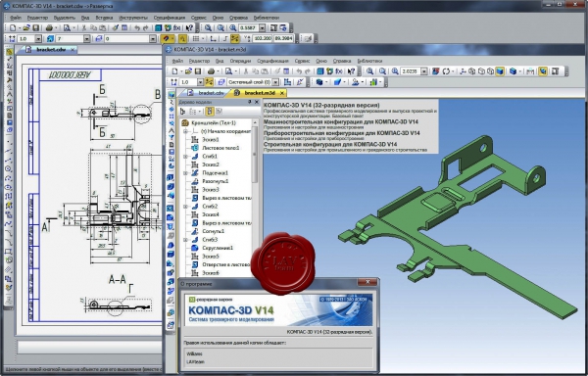This screenshot has height=376, width=588.
Task: Pin the model tree panel
Action: point(250,102)
